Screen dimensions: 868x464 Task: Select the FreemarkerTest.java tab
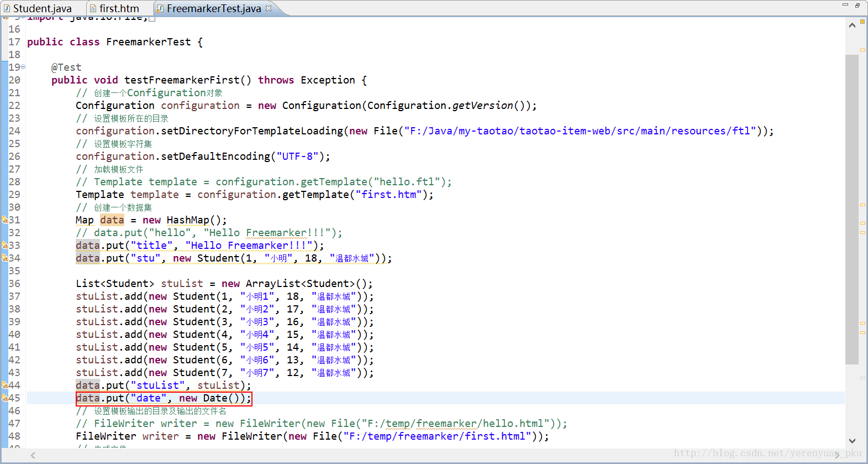(213, 8)
